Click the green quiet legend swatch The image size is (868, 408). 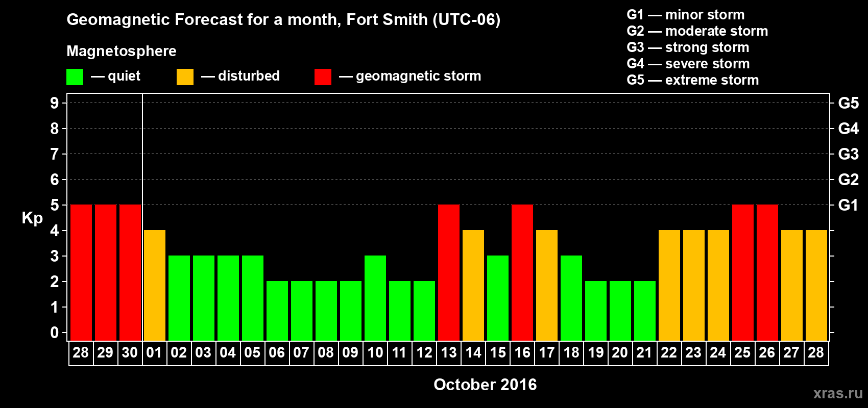click(75, 77)
